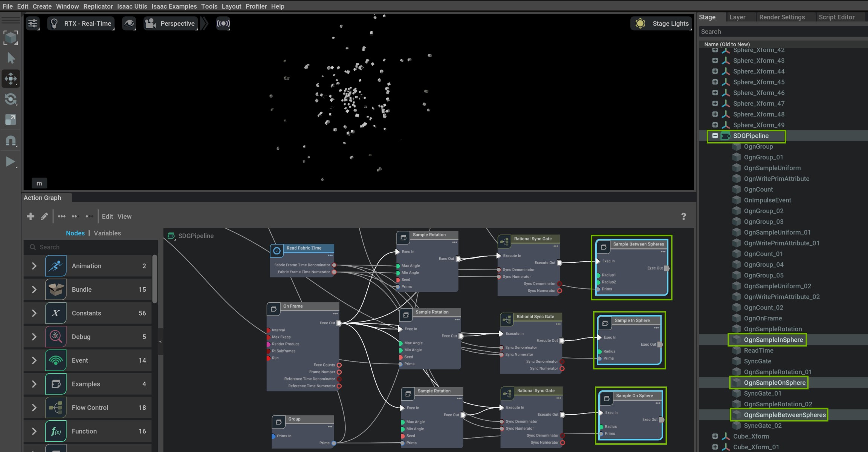Open the viewport settings icon
Screen dimensions: 868x452
click(33, 23)
